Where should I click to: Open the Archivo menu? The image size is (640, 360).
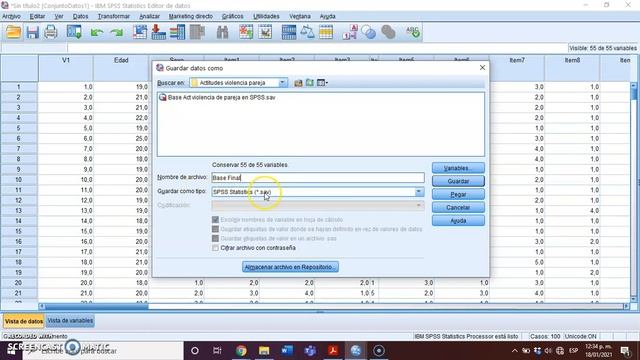click(11, 16)
